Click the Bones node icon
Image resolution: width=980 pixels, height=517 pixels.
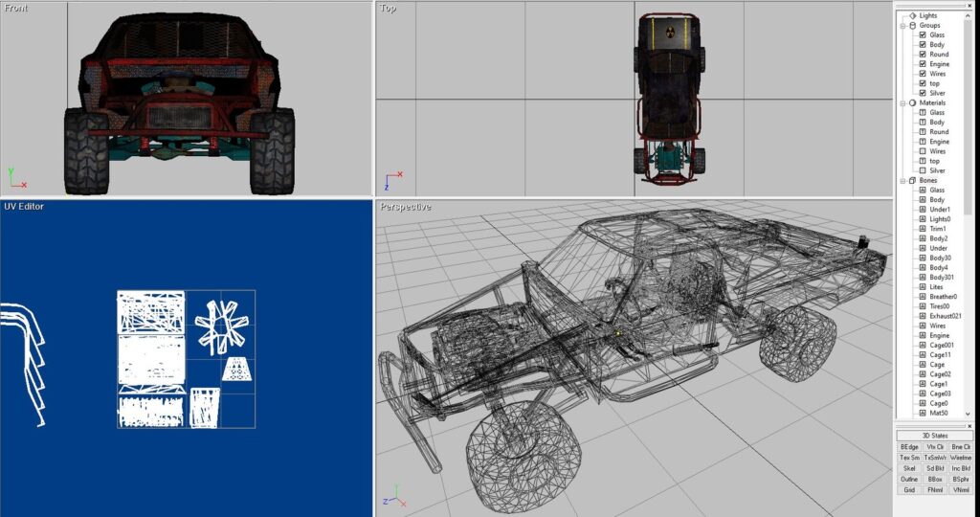[912, 180]
